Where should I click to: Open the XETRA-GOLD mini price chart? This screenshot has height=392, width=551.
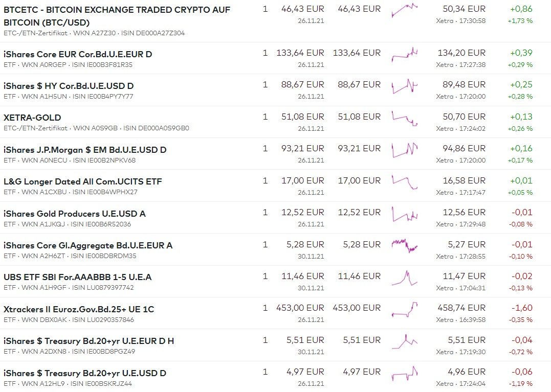(404, 118)
